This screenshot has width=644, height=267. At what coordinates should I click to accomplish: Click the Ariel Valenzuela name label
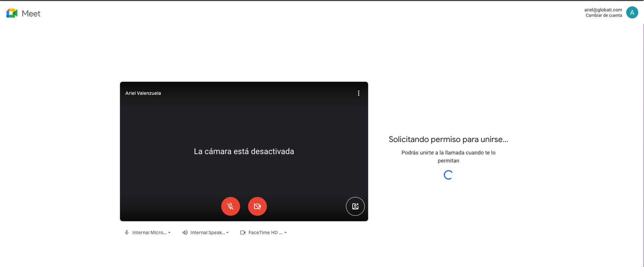coord(143,93)
